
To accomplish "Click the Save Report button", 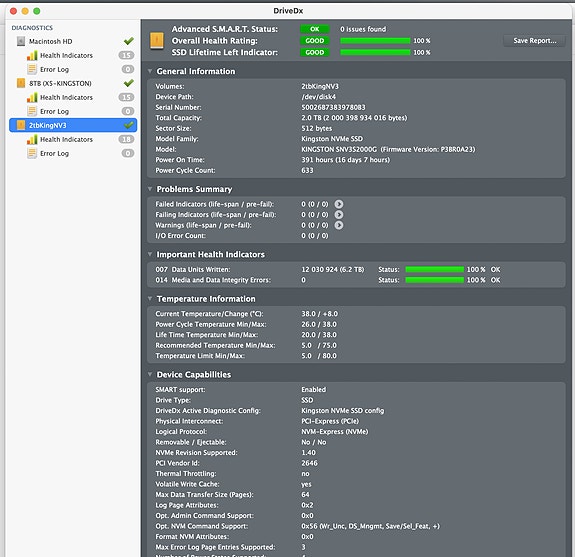I will (x=534, y=41).
